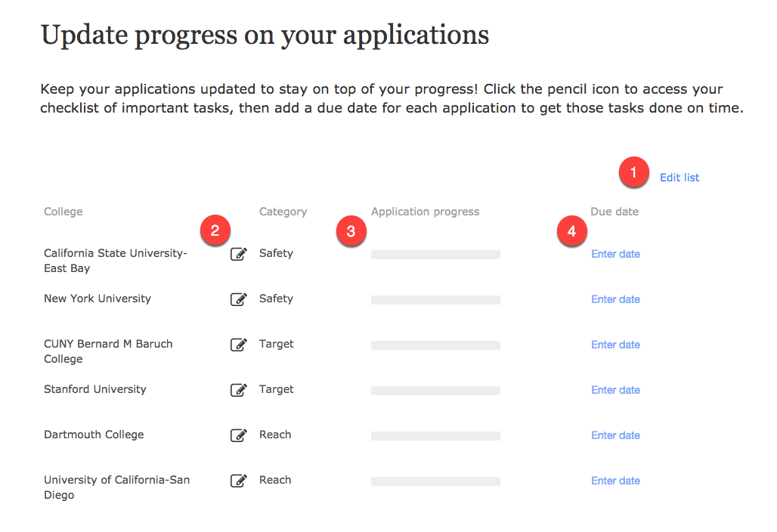The height and width of the screenshot is (532, 777).
Task: Select the Dartmouth College name
Action: pyautogui.click(x=94, y=435)
